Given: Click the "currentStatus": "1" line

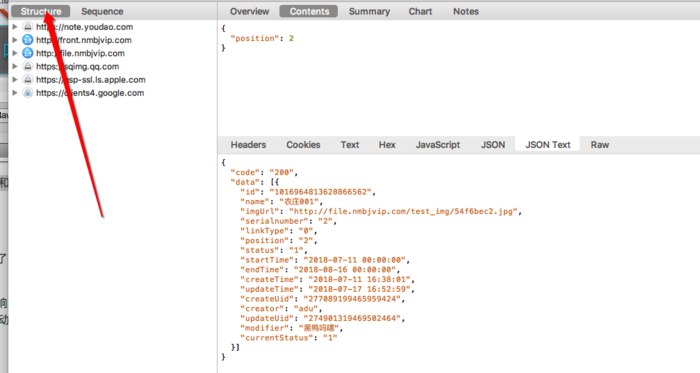Looking at the screenshot, I should click(288, 338).
